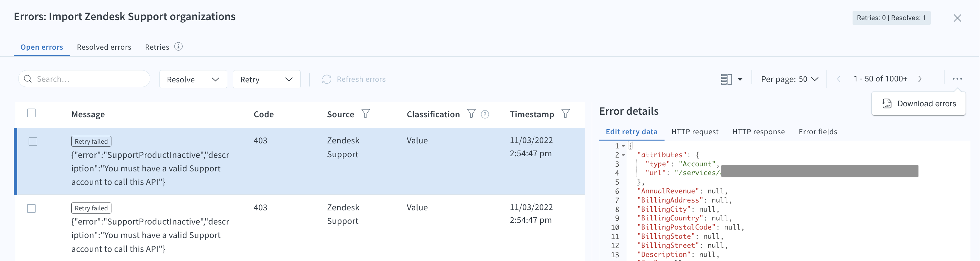Image resolution: width=980 pixels, height=261 pixels.
Task: Click the Error details heading
Action: point(628,111)
